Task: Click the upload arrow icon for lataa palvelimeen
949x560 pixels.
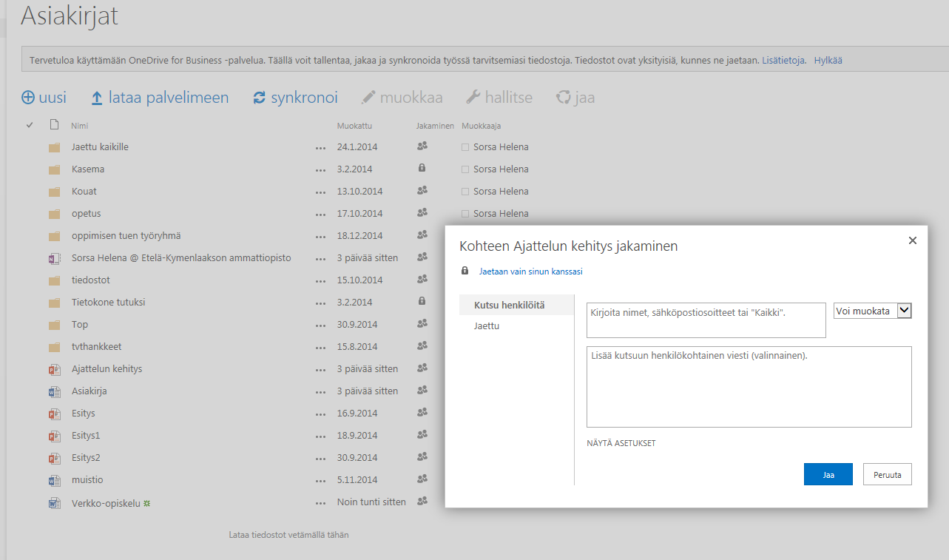Action: pos(97,98)
